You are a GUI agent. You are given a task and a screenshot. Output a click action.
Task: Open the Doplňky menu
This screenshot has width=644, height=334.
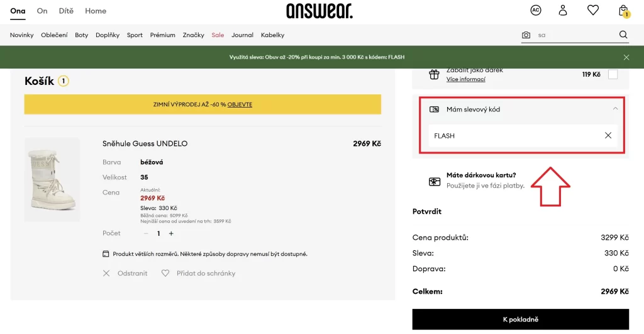click(x=108, y=35)
